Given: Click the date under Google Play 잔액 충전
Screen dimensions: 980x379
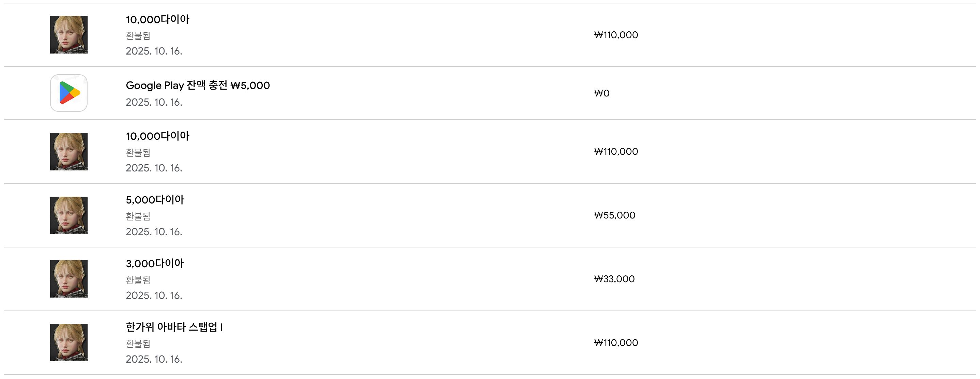Looking at the screenshot, I should coord(154,102).
